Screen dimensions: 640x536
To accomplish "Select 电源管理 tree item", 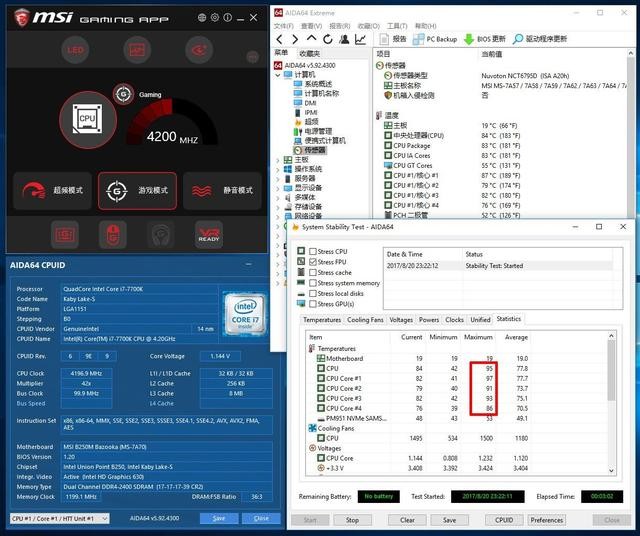I will (313, 131).
